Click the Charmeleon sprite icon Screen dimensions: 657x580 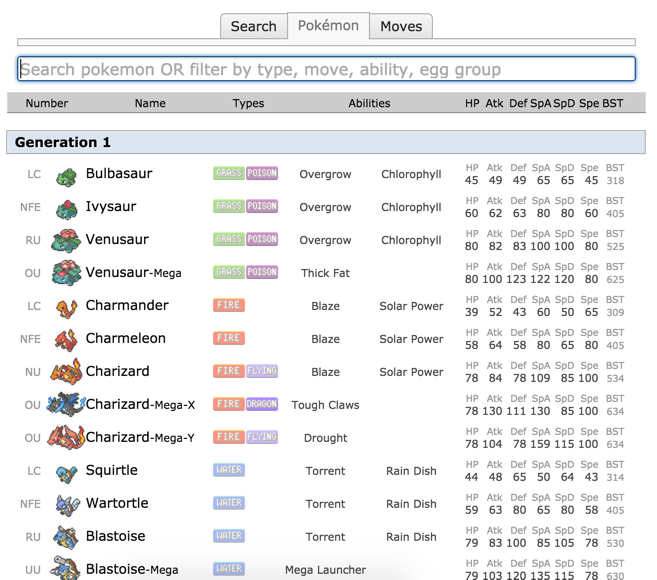[x=67, y=340]
